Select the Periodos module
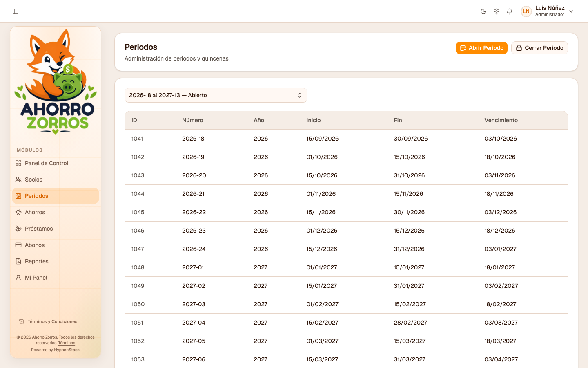Viewport: 588px width, 368px height. [56, 196]
